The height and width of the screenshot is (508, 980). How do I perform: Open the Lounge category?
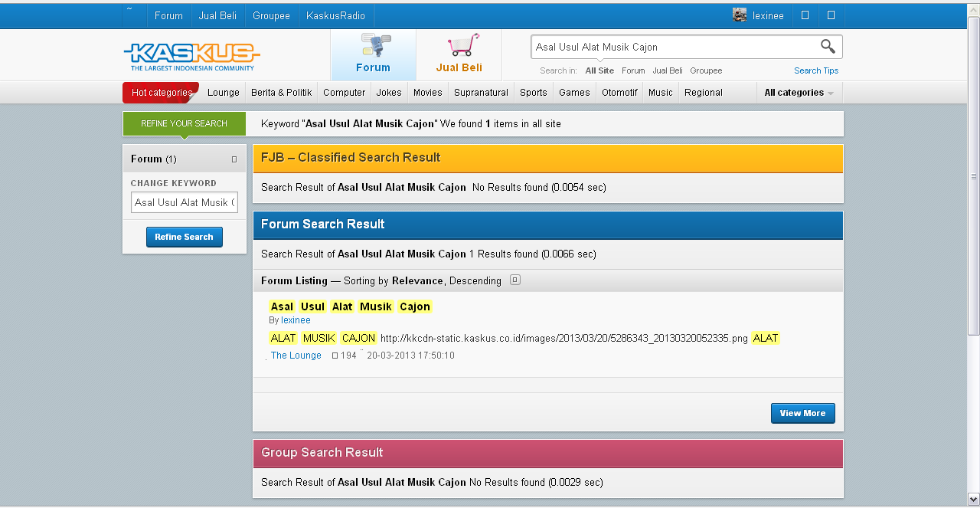tap(224, 93)
